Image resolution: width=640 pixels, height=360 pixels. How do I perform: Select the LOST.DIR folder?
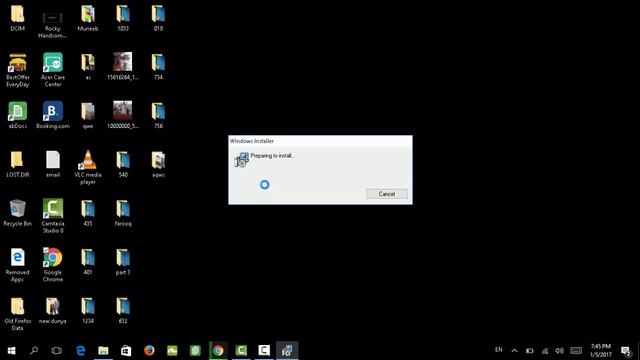point(18,164)
